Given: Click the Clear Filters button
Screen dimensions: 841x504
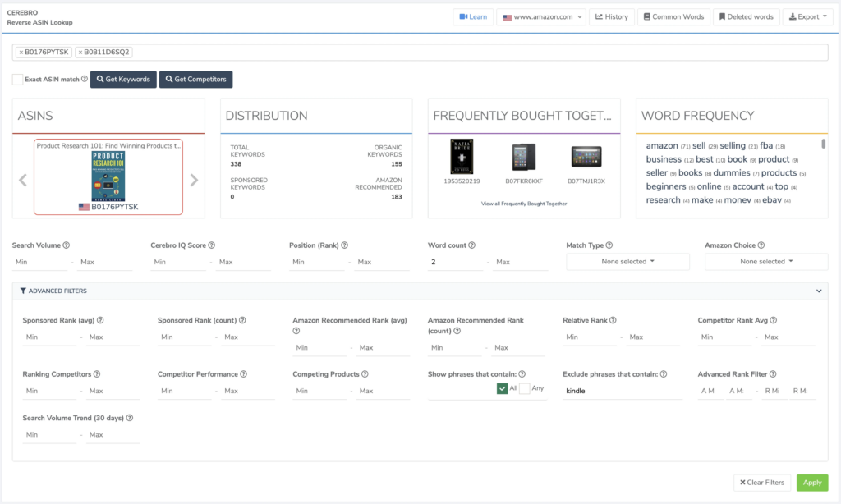Looking at the screenshot, I should coord(762,483).
